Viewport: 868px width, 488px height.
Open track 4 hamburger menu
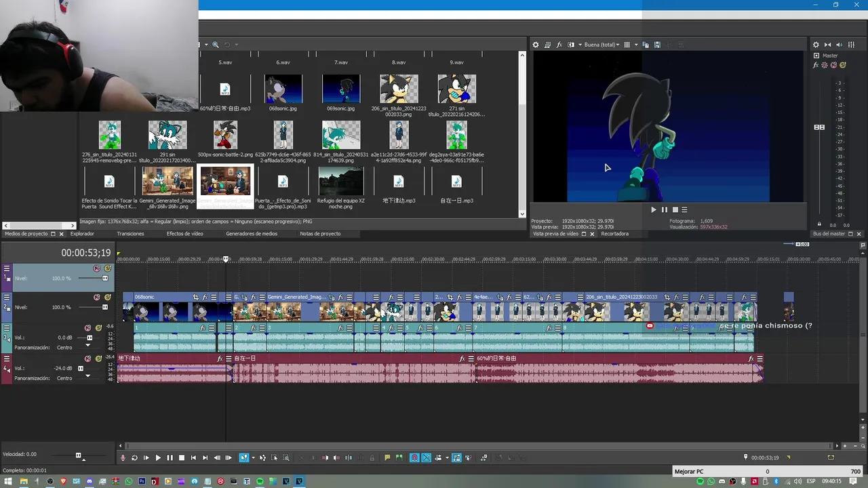pos(7,359)
